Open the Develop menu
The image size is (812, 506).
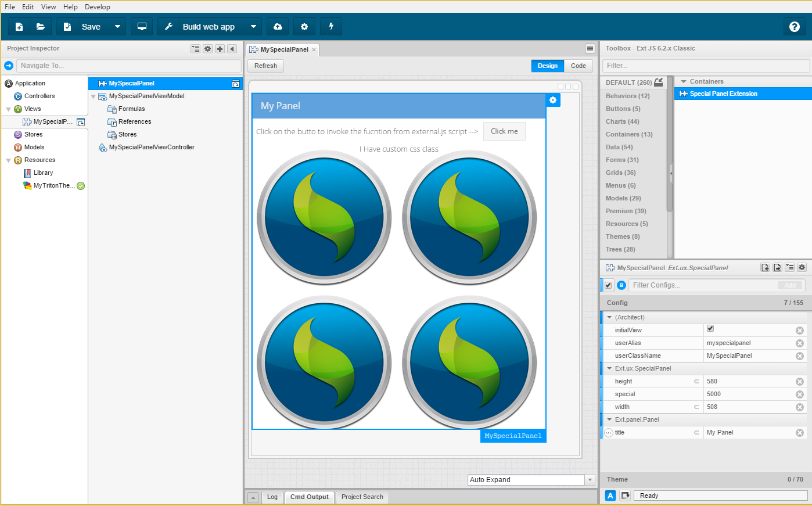98,7
